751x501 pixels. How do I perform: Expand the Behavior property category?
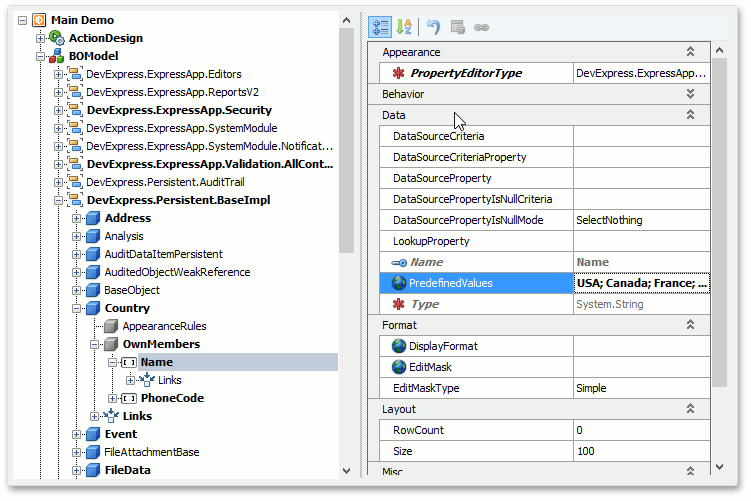point(690,94)
